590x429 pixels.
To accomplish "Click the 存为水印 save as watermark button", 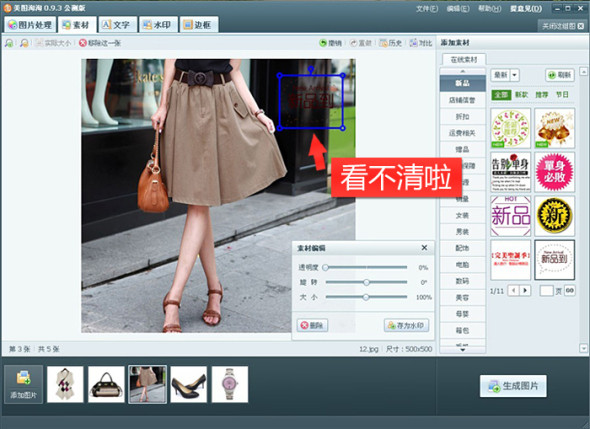I will click(406, 326).
